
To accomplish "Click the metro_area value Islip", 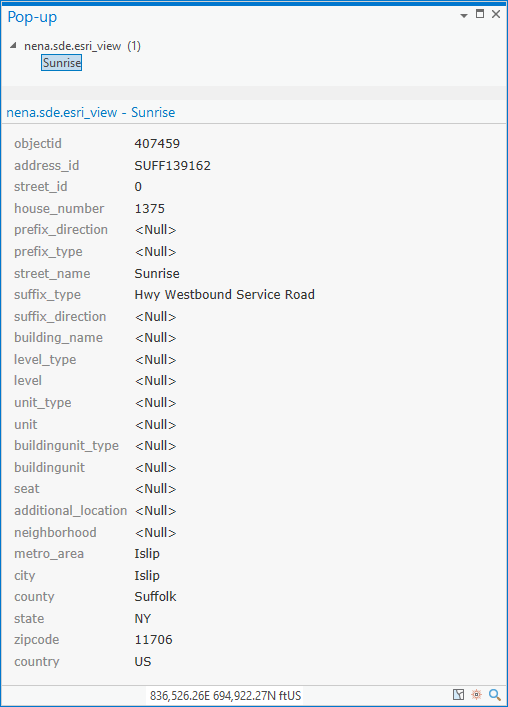I will [147, 553].
